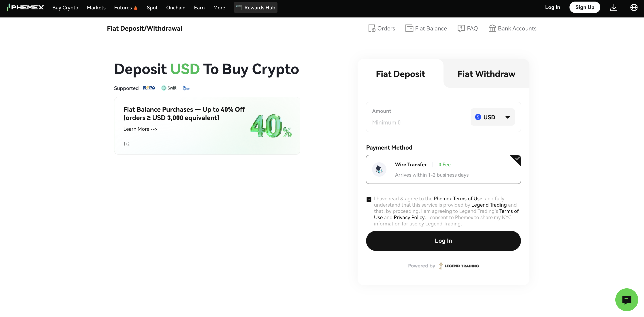Open Fiat Balance via its icon

point(409,28)
